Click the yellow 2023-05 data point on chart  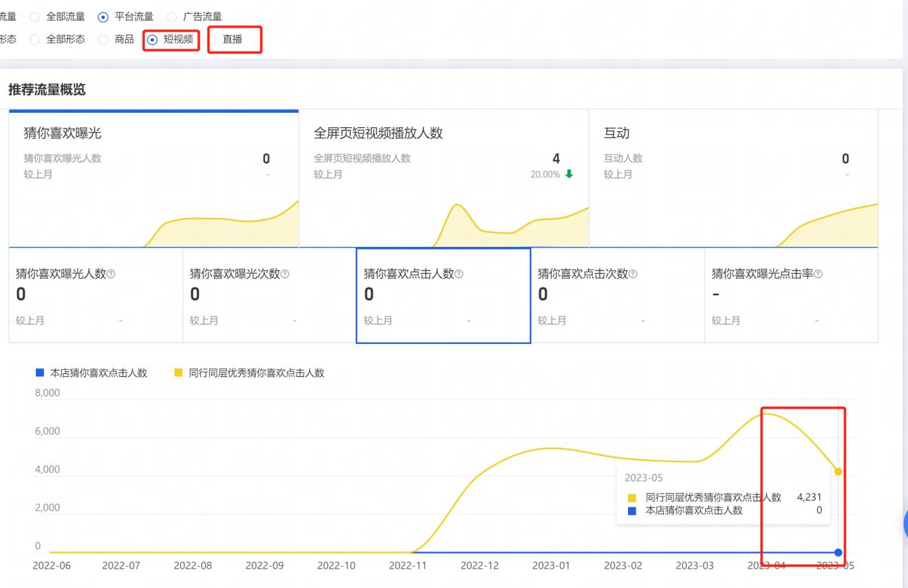(838, 472)
